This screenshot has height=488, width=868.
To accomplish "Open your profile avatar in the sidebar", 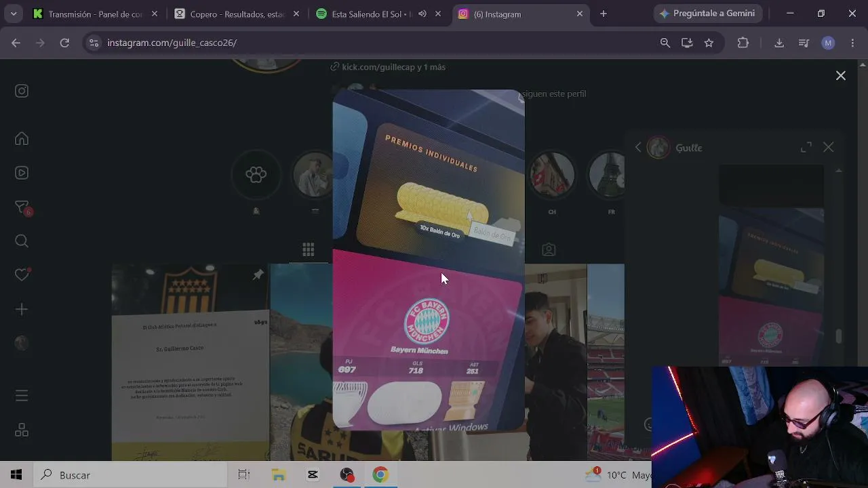I will point(22,343).
